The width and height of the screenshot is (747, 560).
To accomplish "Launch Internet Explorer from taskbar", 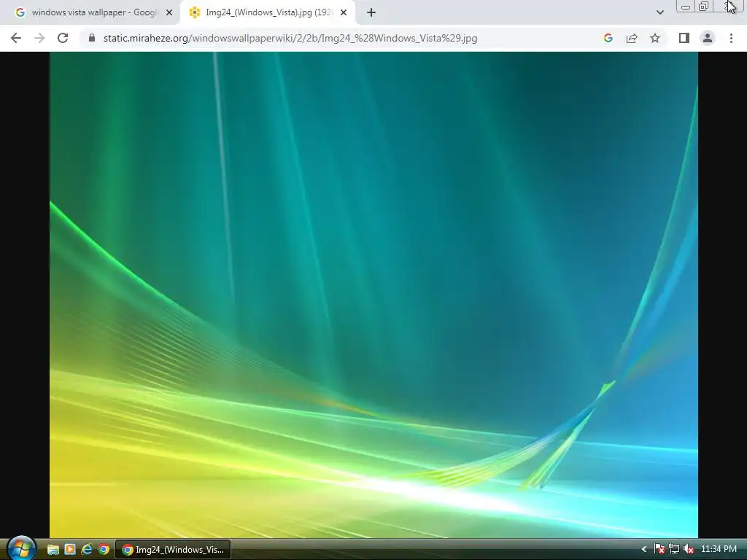I will (x=87, y=550).
